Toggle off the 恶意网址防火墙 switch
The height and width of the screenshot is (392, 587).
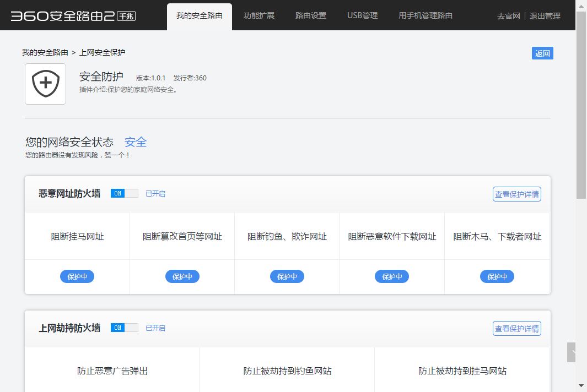coord(125,193)
